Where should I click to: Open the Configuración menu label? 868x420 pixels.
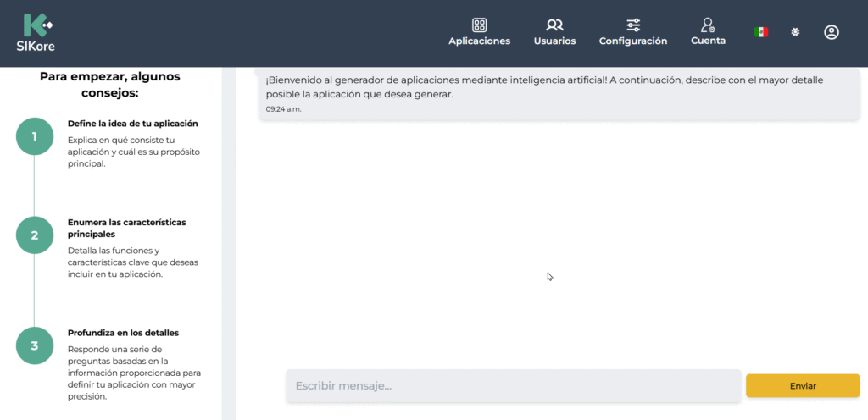pyautogui.click(x=633, y=41)
